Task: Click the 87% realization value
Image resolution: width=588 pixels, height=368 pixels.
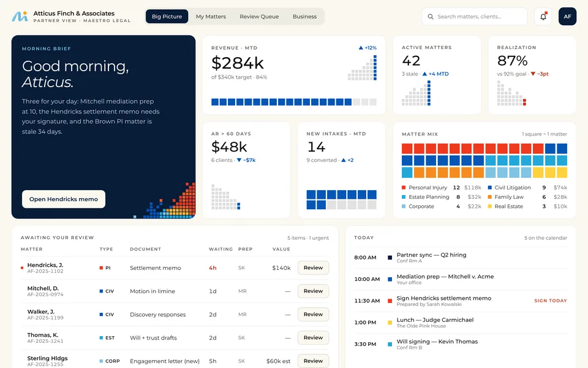Action: coord(512,61)
